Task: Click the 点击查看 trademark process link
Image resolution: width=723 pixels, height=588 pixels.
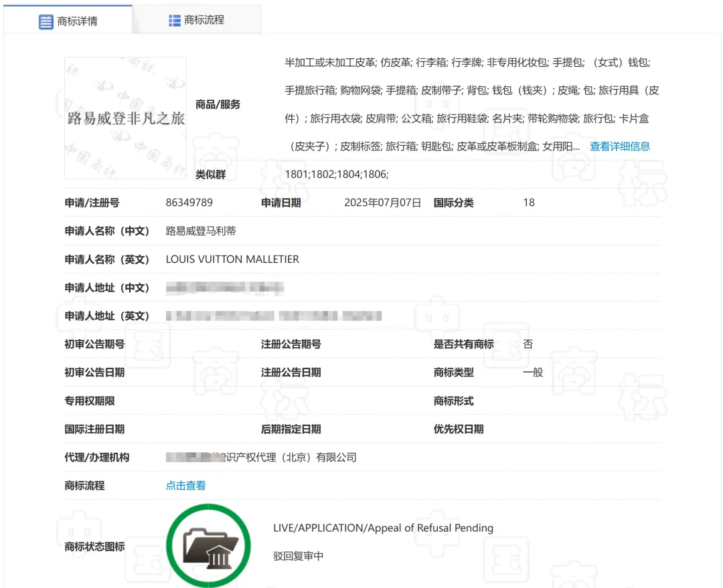Action: click(186, 486)
